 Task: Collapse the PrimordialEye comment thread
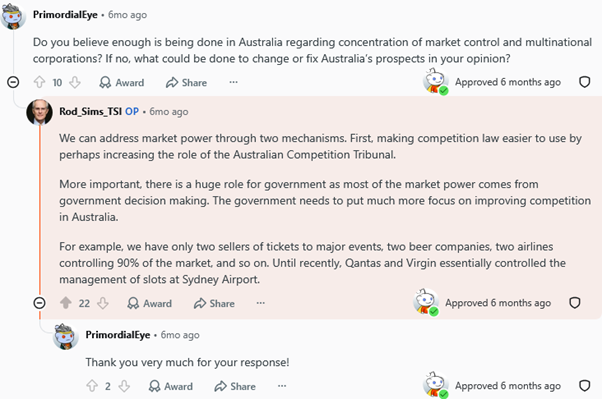(x=13, y=82)
